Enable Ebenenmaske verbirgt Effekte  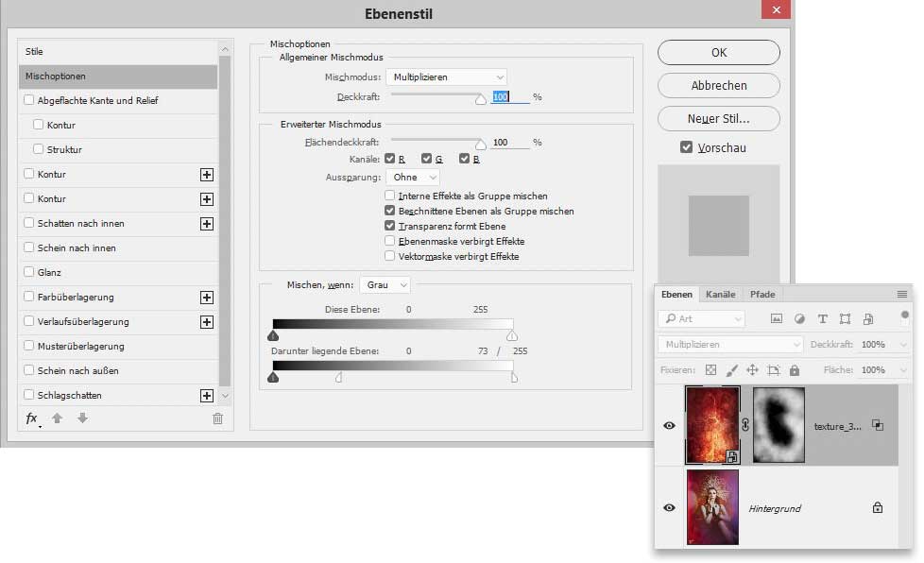389,241
